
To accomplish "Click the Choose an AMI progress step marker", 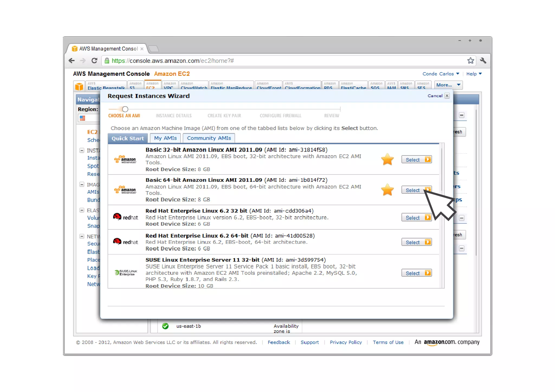I will (x=125, y=109).
